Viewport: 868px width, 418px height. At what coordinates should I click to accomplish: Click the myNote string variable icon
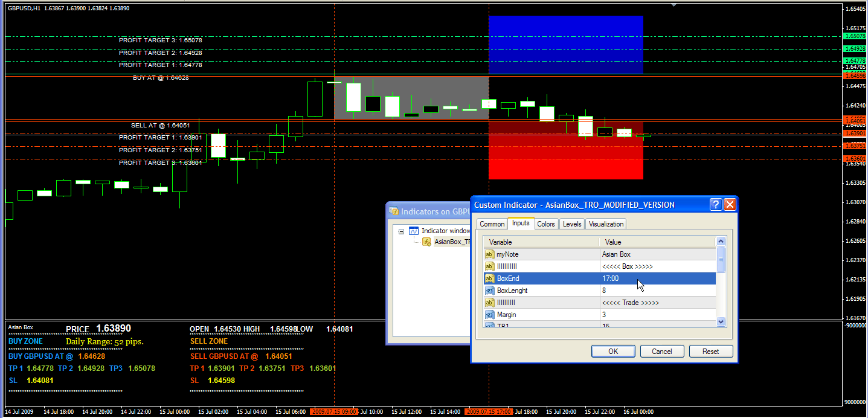tap(489, 254)
